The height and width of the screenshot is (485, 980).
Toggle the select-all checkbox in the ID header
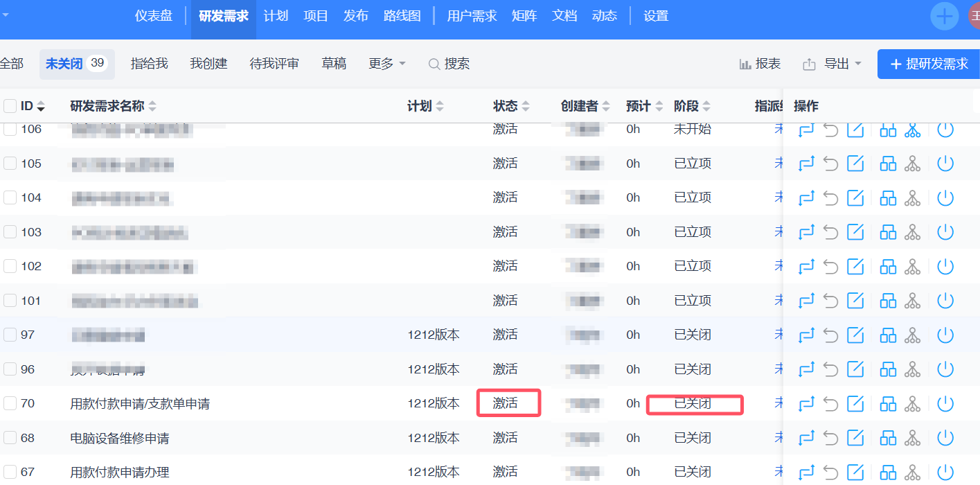10,106
